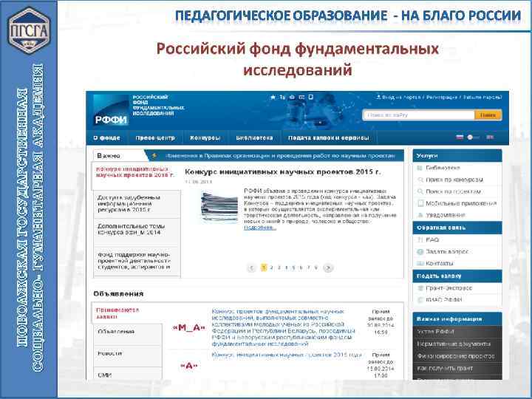The image size is (532, 399).
Task: Click the envelope mail icon in header
Action: 301,98
